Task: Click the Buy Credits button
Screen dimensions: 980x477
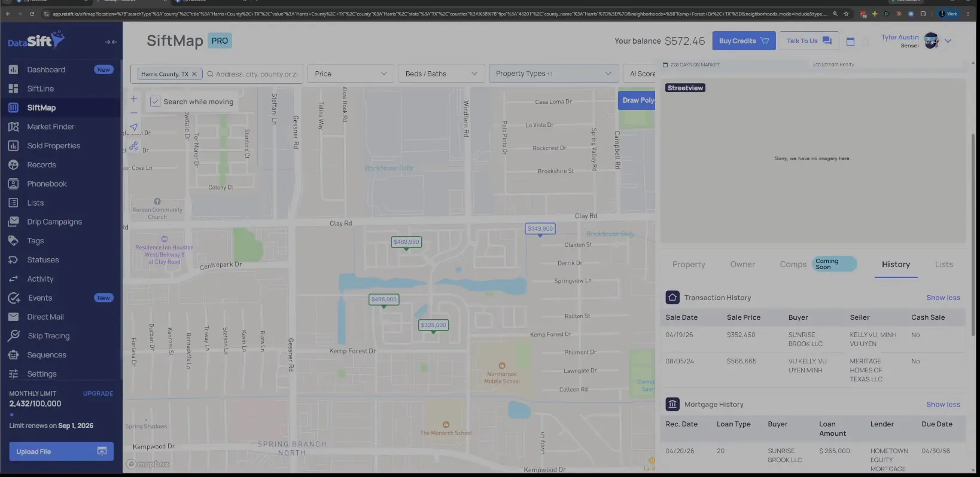Action: [744, 41]
